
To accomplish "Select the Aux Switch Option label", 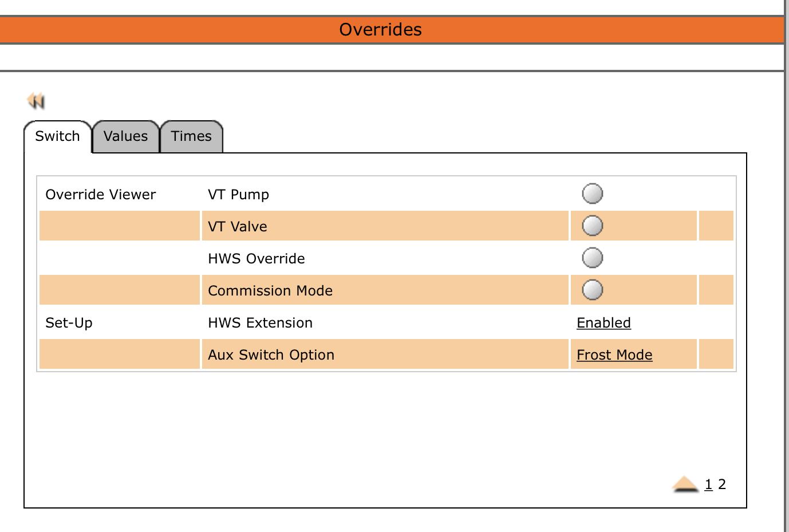I will point(271,355).
